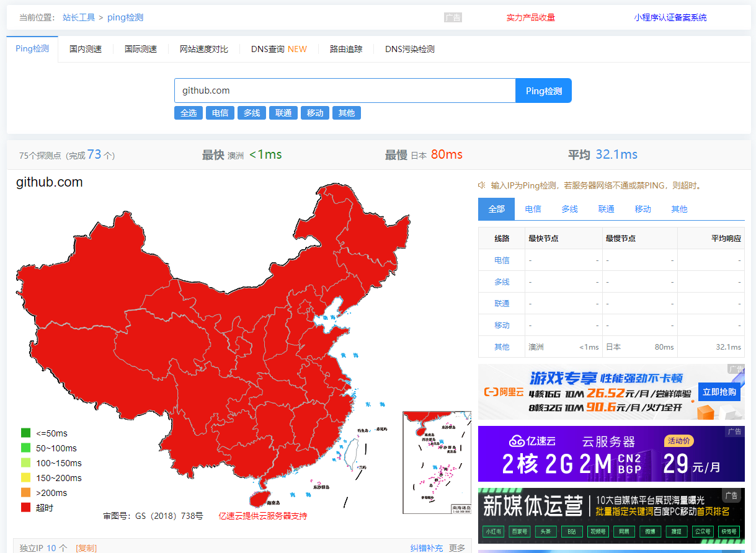The width and height of the screenshot is (756, 553).
Task: Open the 亿速云提供云服务器支持 link under the map
Action: pos(263,516)
